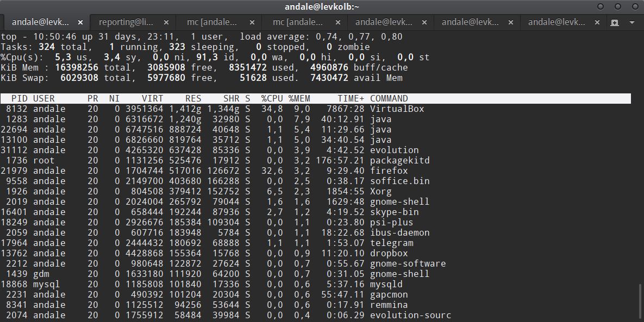
Task: Close the reporting@li... terminal tab
Action: click(x=166, y=22)
